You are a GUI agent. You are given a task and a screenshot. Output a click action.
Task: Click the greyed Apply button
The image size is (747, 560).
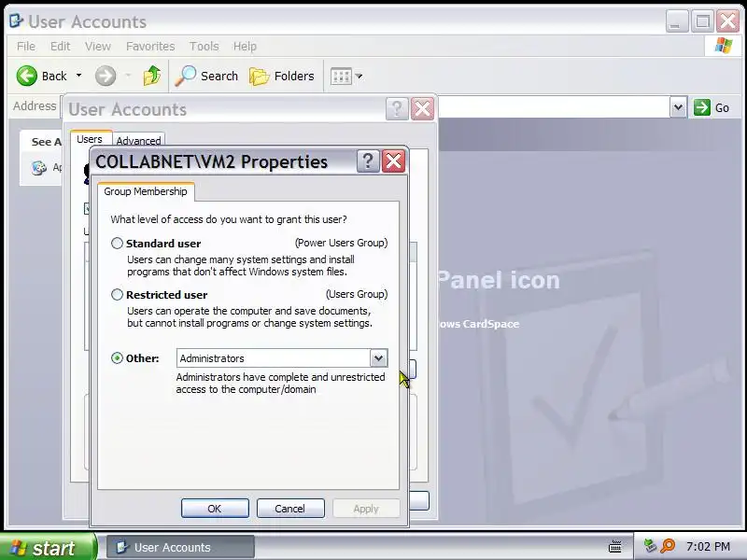tap(366, 509)
